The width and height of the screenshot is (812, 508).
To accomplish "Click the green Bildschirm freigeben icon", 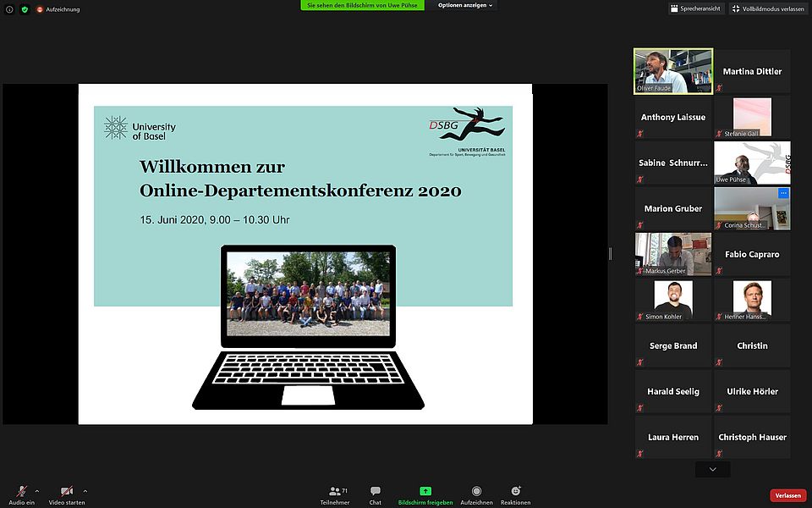I will 425,491.
